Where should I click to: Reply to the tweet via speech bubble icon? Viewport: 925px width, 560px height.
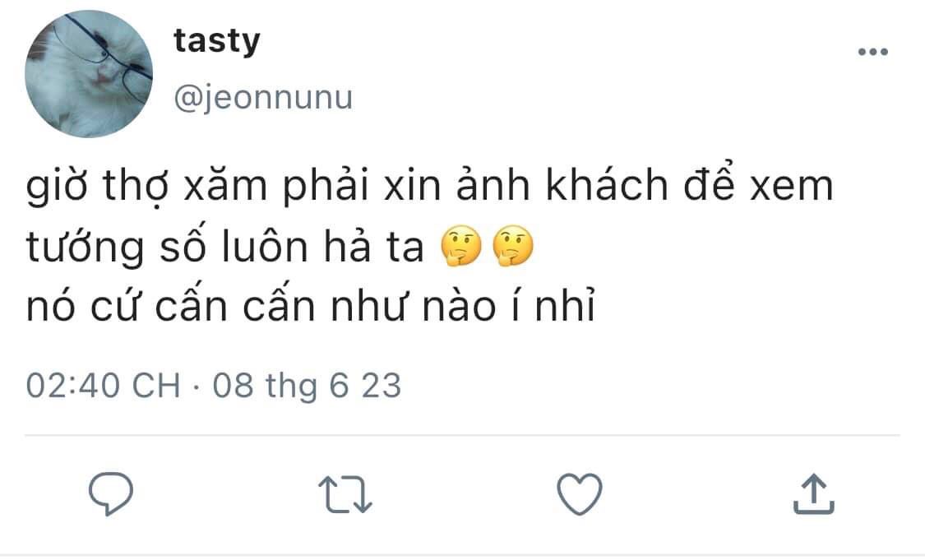click(x=111, y=494)
